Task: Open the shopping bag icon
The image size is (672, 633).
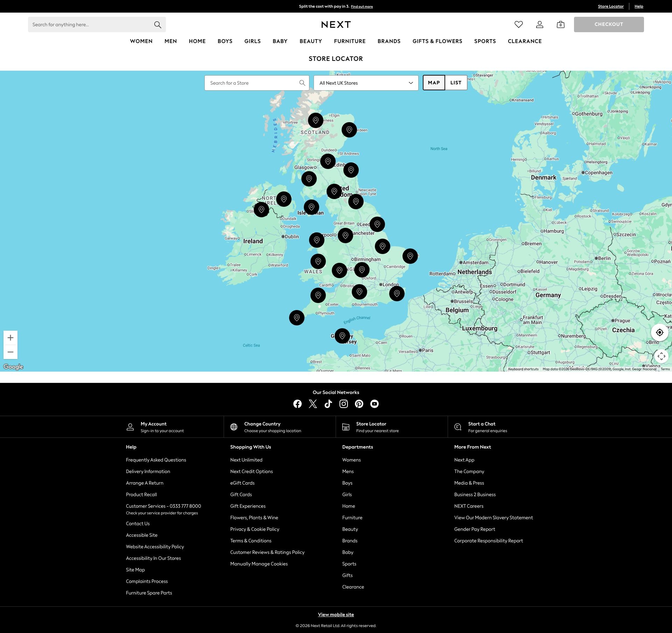Action: pos(560,24)
